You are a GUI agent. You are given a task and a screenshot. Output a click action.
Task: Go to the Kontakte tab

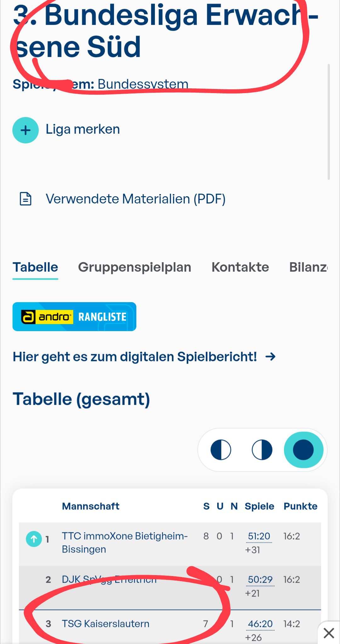click(x=240, y=267)
